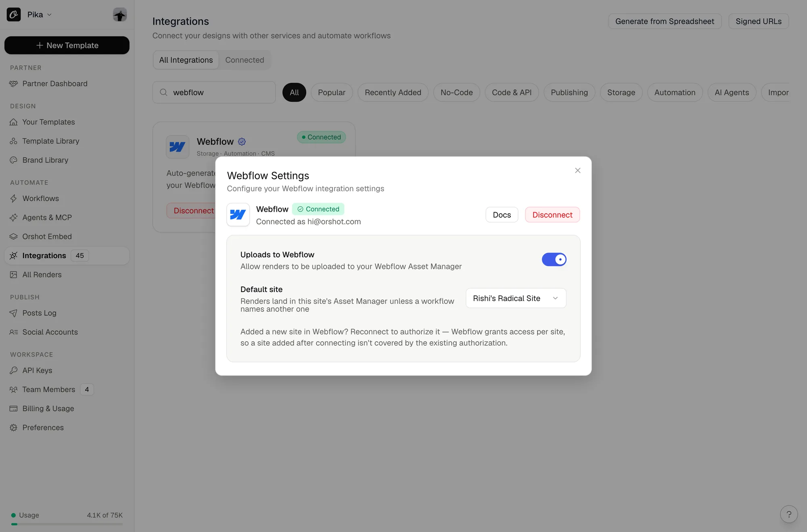The height and width of the screenshot is (532, 807).
Task: Open All Renders image icon
Action: [14, 275]
